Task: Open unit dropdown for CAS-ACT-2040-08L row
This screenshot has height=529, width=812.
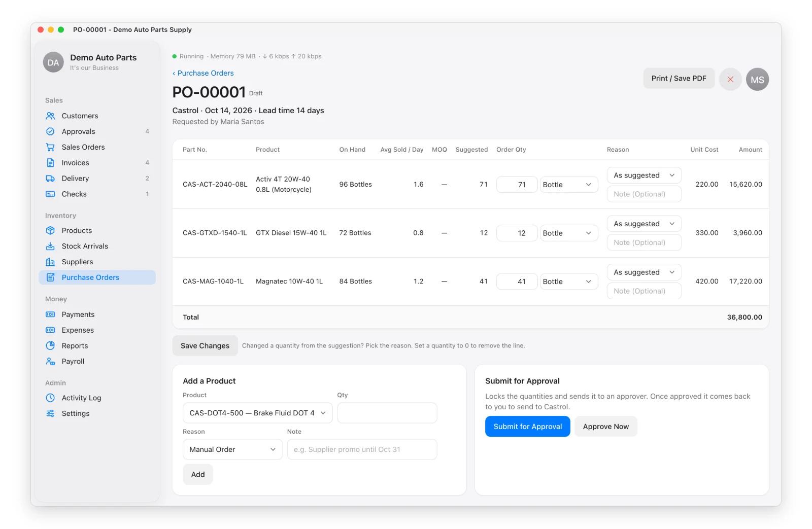Action: tap(568, 185)
